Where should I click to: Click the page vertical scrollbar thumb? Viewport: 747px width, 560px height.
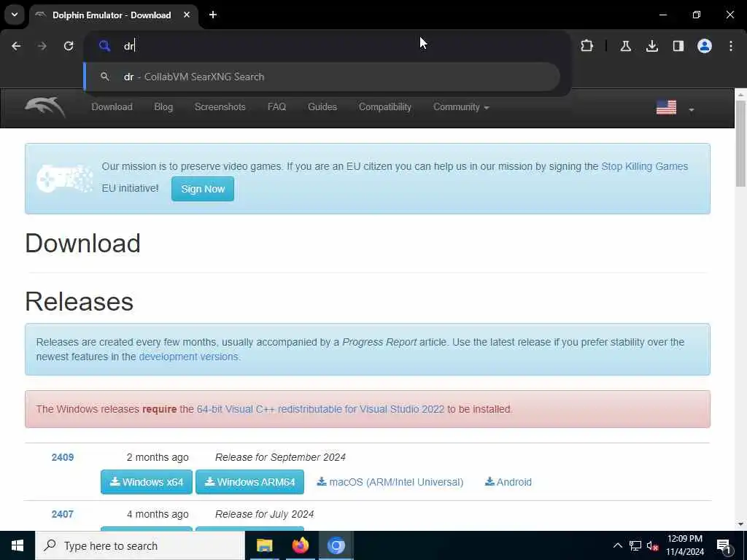tap(740, 144)
